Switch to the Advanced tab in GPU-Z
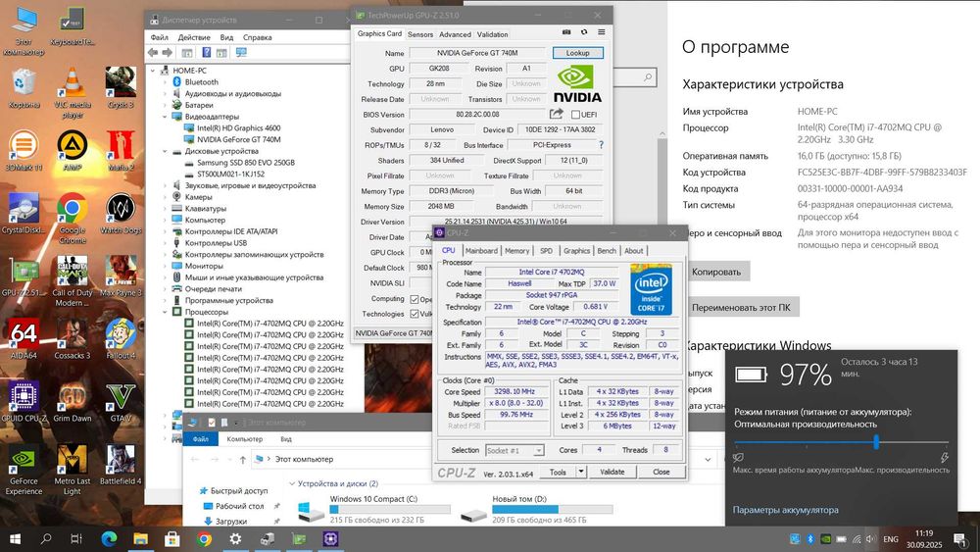Screen dimensions: 980x552 tap(455, 34)
